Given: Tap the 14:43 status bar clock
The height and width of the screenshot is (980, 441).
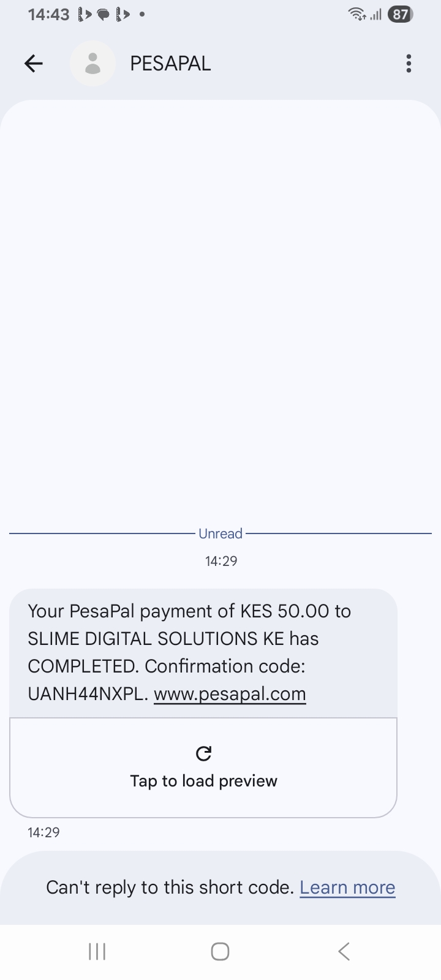Looking at the screenshot, I should 48,14.
